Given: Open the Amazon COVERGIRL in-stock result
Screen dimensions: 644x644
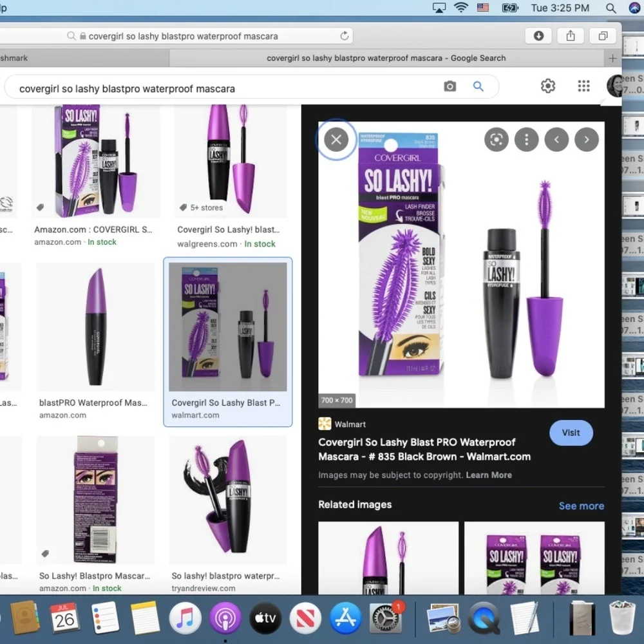Looking at the screenshot, I should coord(96,175).
